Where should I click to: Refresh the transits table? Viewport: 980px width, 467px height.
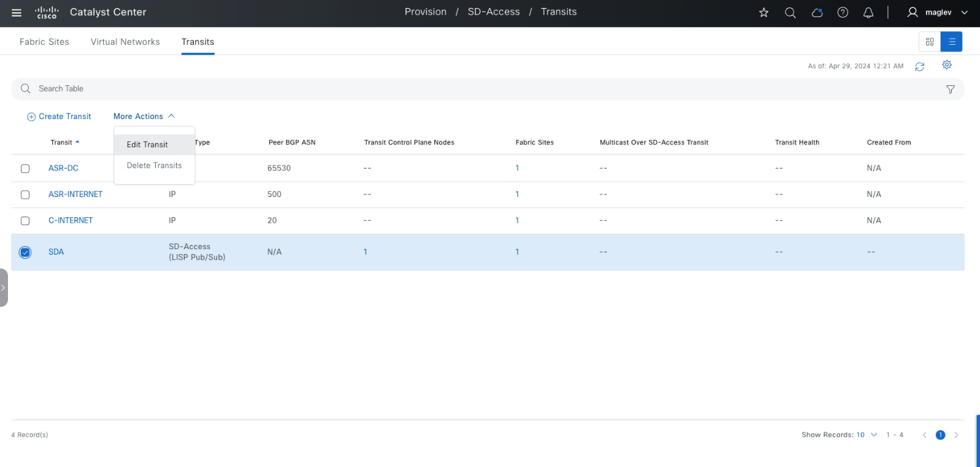(x=919, y=66)
